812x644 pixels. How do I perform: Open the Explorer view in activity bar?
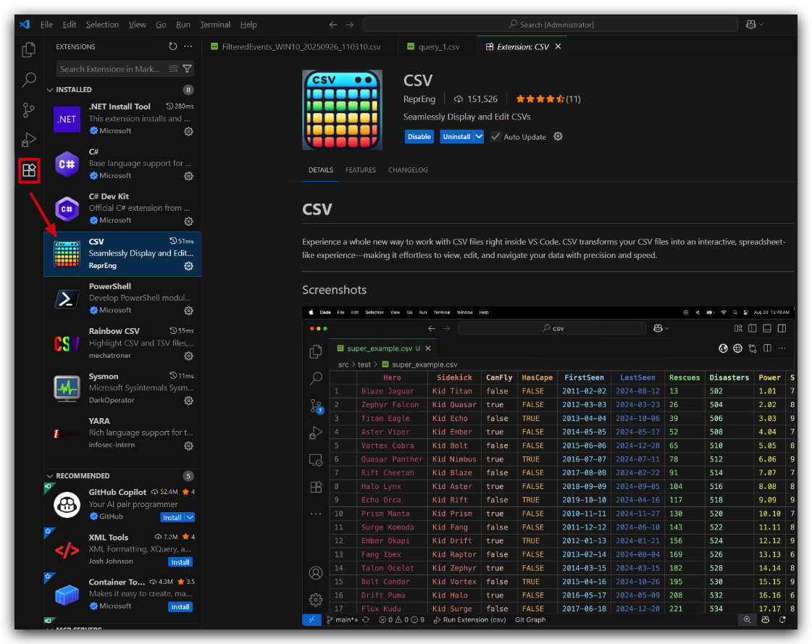click(29, 50)
